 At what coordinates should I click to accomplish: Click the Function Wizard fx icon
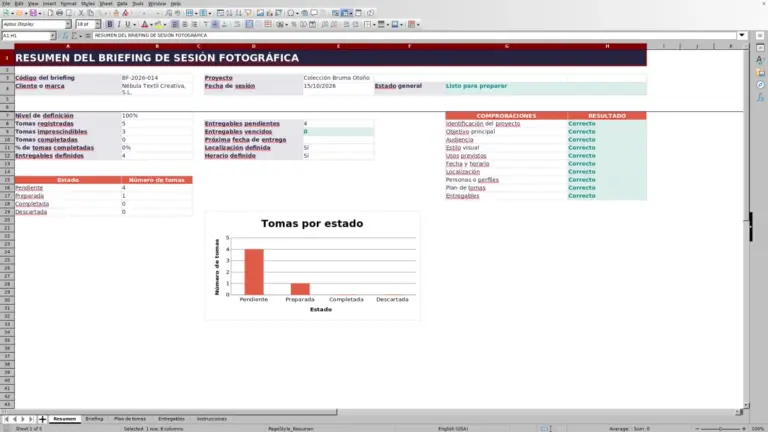point(65,35)
